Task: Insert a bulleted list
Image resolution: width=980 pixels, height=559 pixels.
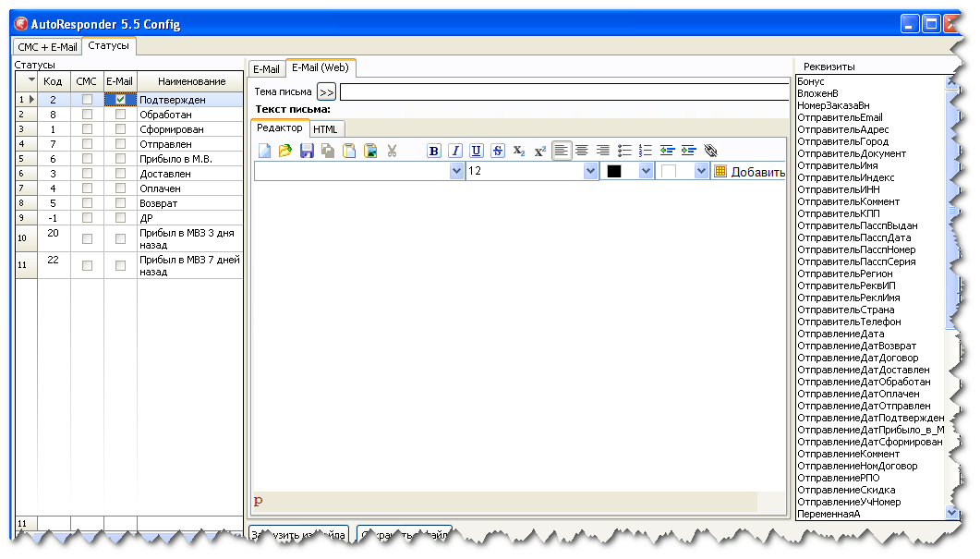Action: (x=624, y=151)
